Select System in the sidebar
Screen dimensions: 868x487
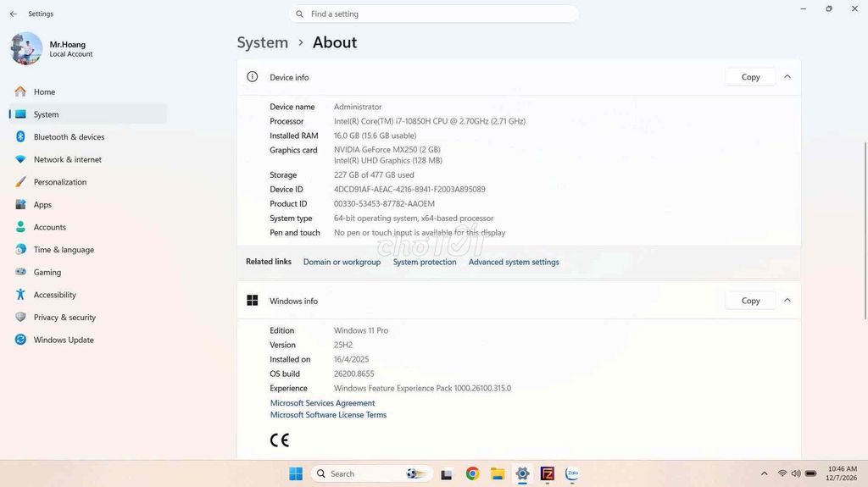pos(88,114)
